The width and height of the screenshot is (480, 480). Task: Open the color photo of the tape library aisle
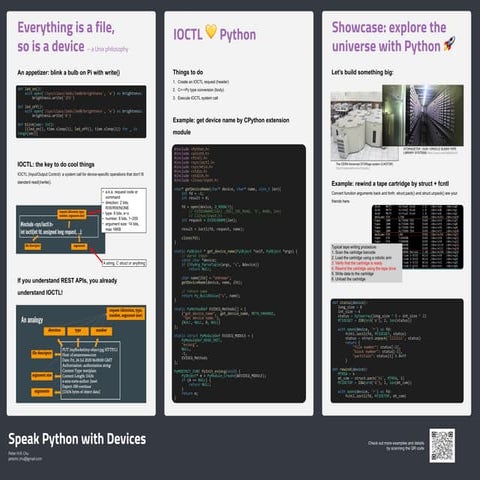click(423, 115)
